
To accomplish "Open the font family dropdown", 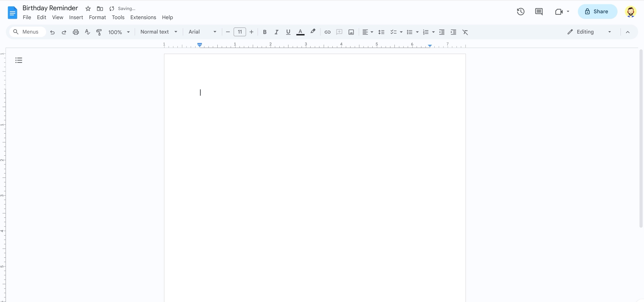I will click(201, 32).
